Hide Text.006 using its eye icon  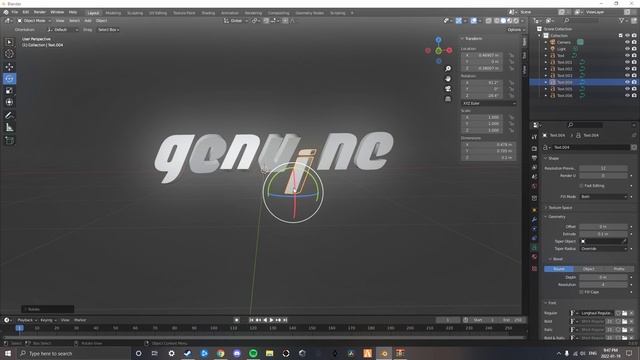click(x=627, y=96)
